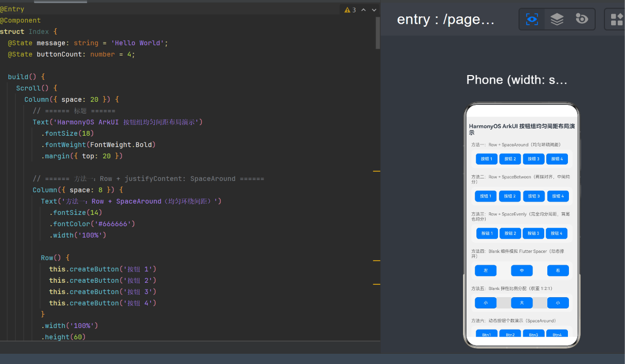
Task: Click 按钮 2 in the 方法三 SpaceEvenly row
Action: tap(510, 233)
